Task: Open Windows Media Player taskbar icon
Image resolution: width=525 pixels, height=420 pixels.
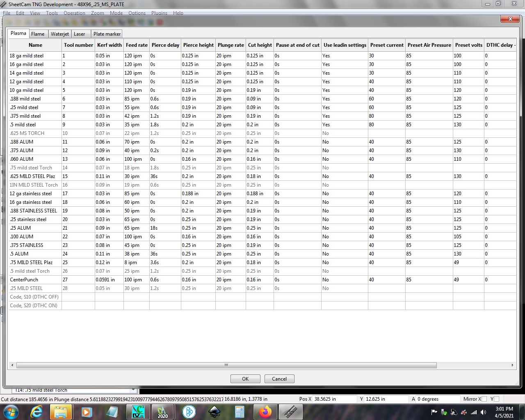Action: pyautogui.click(x=87, y=412)
